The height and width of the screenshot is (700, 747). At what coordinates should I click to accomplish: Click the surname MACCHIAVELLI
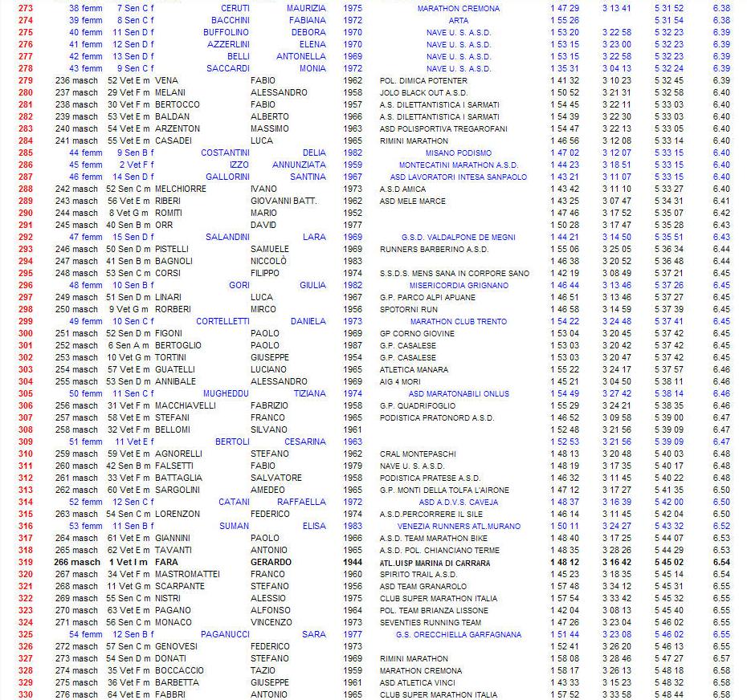(x=186, y=405)
